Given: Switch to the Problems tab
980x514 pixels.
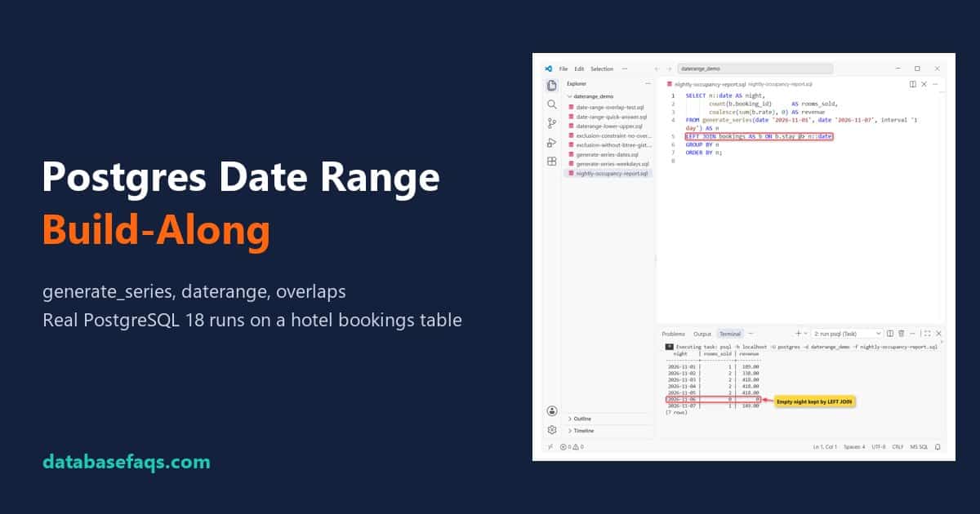Looking at the screenshot, I should [x=673, y=334].
